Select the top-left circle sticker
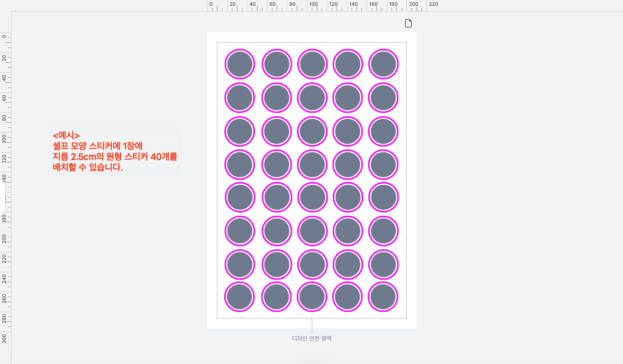The height and width of the screenshot is (364, 623). tap(240, 64)
